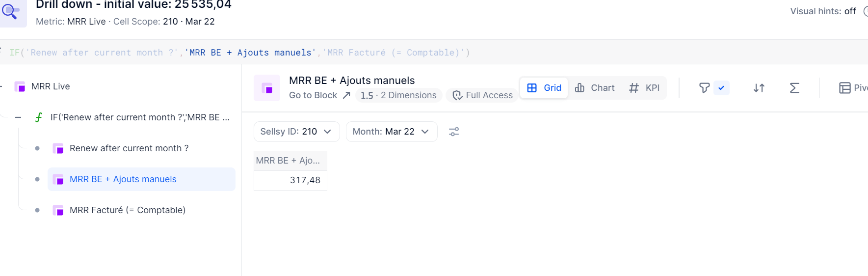This screenshot has width=868, height=276.
Task: Click the sigma totals icon
Action: point(794,88)
